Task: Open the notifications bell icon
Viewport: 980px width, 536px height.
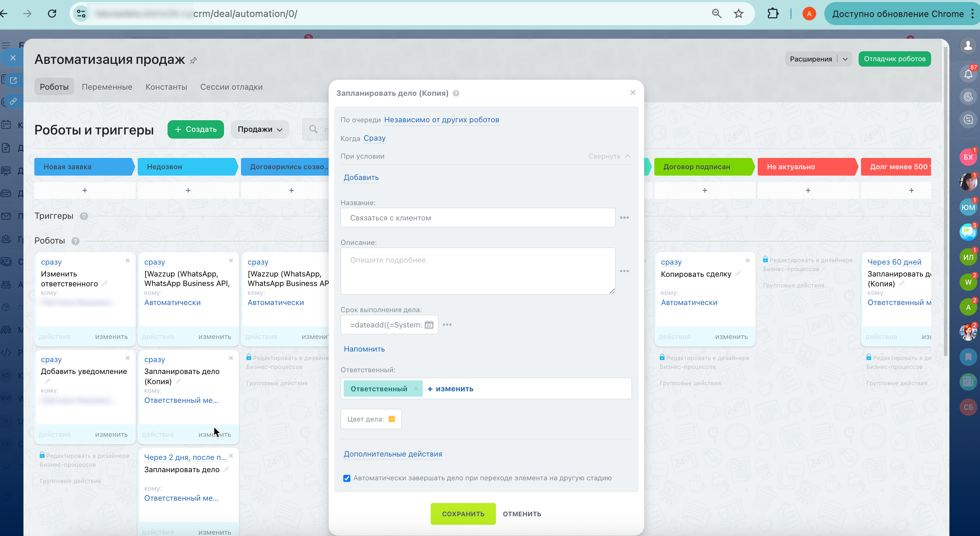Action: (x=968, y=73)
